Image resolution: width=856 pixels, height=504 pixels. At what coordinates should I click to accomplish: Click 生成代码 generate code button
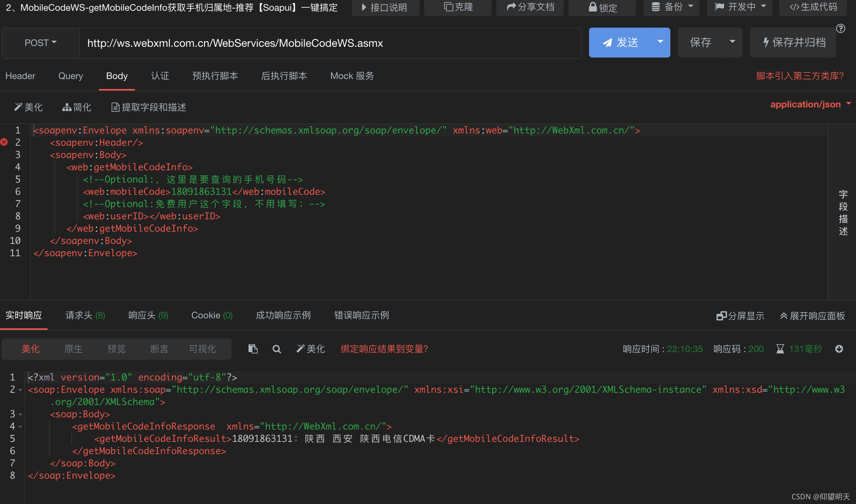pos(813,7)
